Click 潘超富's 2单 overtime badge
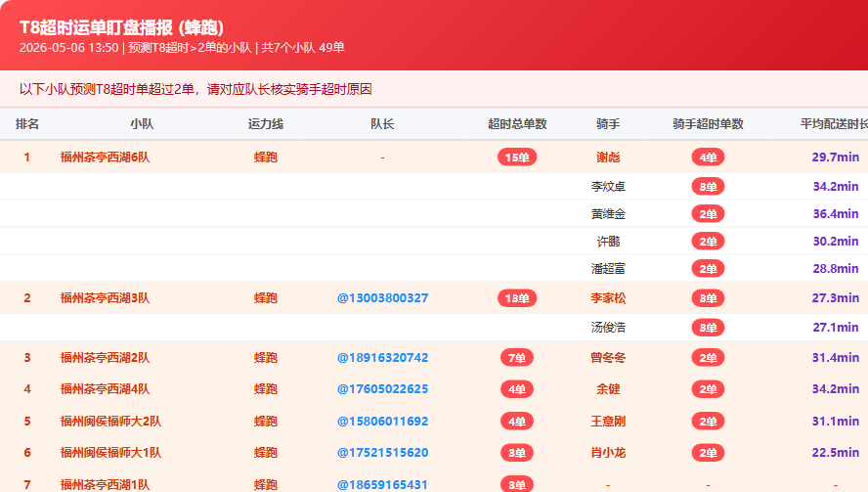Screen dimensions: 868x492 (708, 269)
